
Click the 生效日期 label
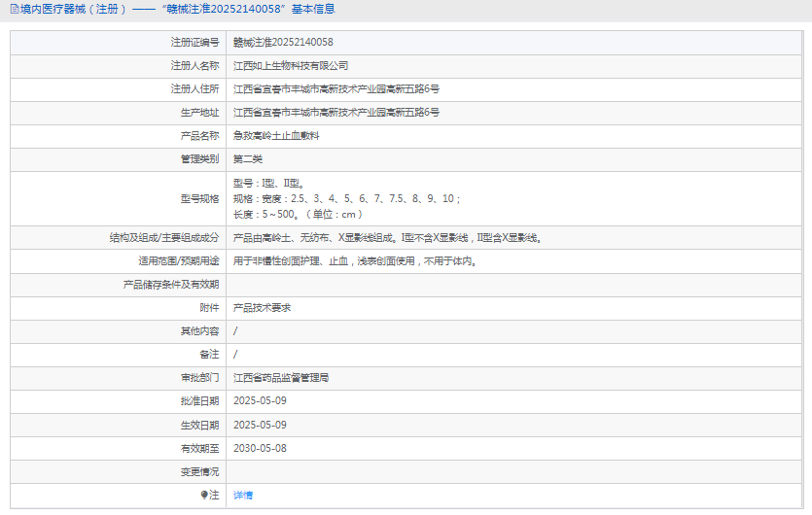200,425
